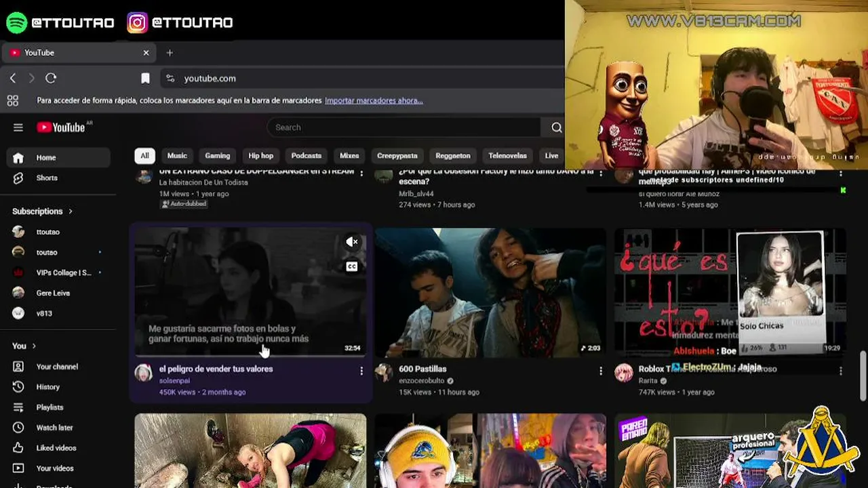Click 'Importar marcadores ahora...' link
The height and width of the screenshot is (488, 868).
pyautogui.click(x=374, y=100)
